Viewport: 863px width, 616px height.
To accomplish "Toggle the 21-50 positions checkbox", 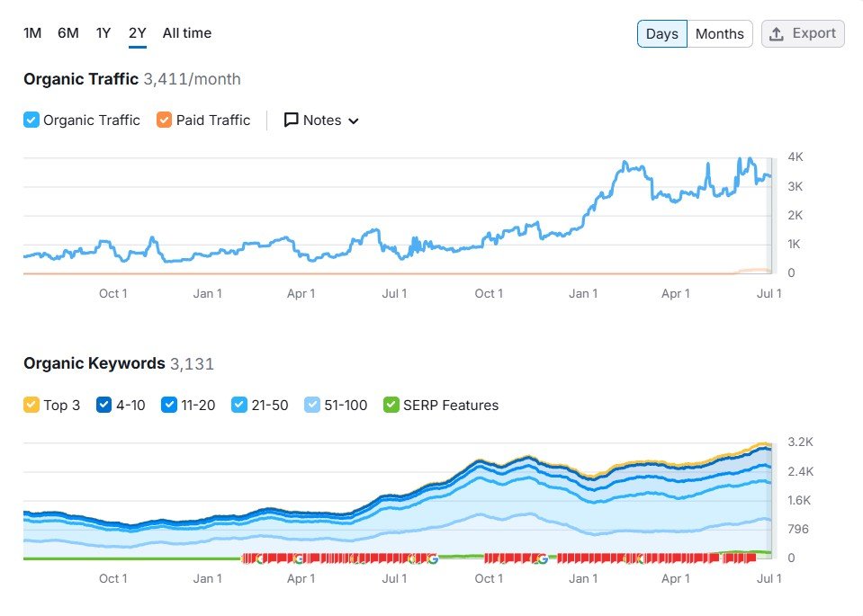I will click(239, 406).
